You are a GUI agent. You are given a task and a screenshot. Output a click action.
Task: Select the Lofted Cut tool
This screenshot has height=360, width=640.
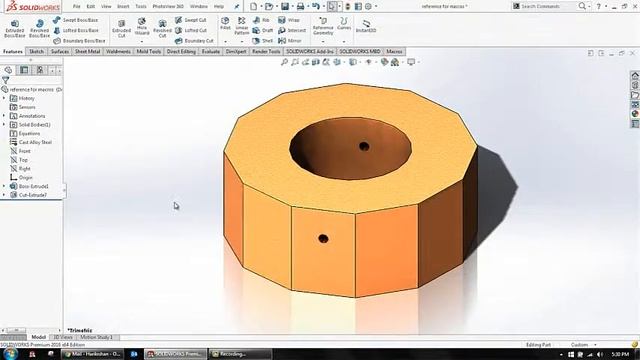[191, 31]
